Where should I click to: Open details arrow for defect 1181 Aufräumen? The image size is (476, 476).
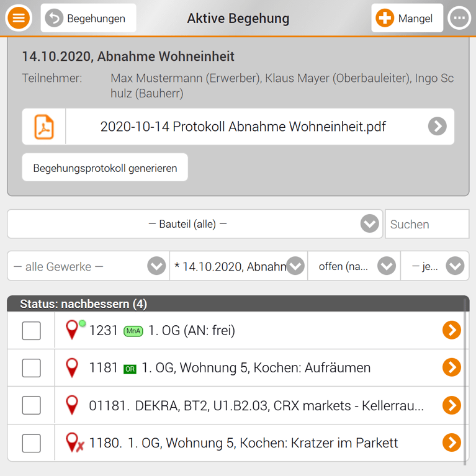click(x=451, y=367)
